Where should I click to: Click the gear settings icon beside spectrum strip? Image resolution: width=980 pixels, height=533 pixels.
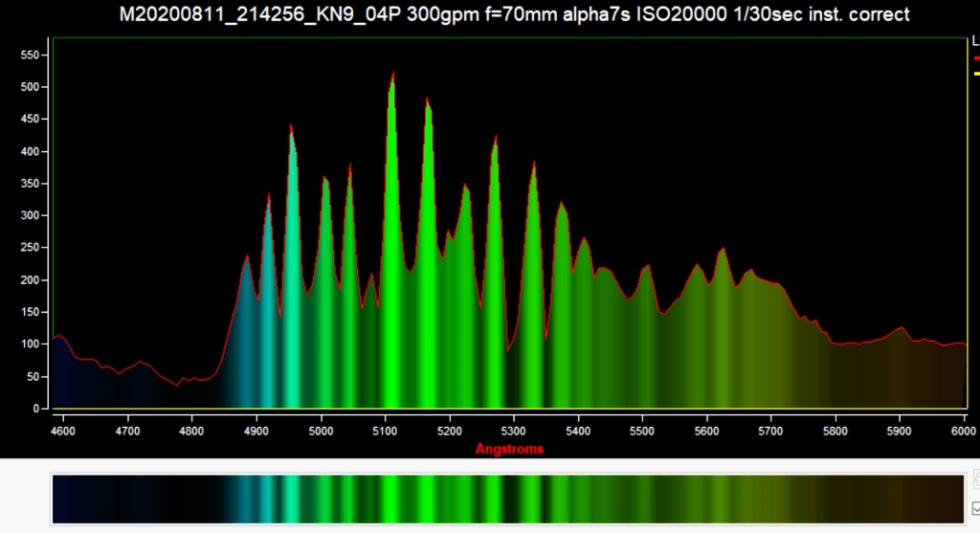975,479
